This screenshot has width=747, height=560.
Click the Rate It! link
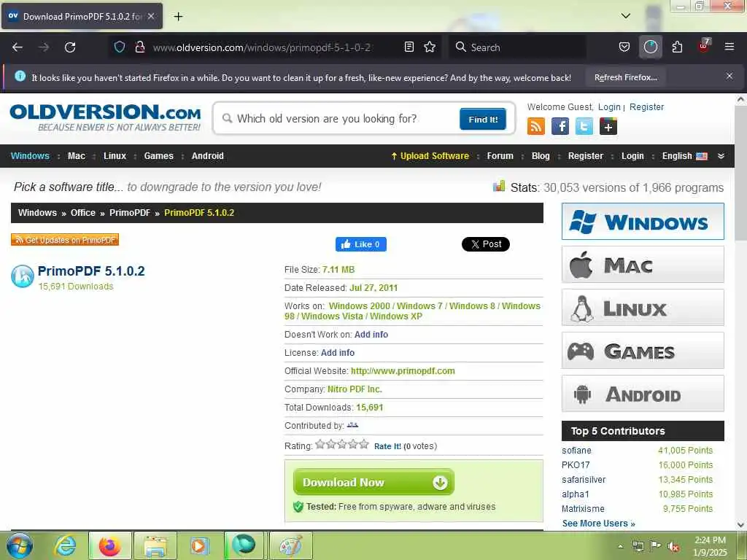[x=387, y=446]
